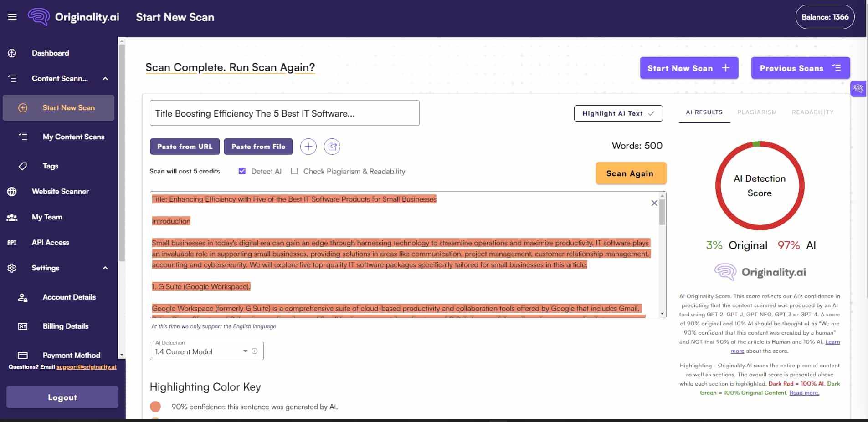Click the Logout button

62,397
